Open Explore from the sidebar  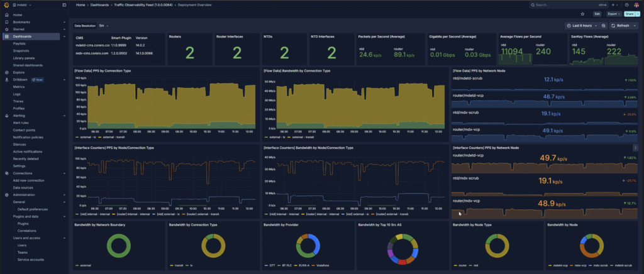point(19,72)
